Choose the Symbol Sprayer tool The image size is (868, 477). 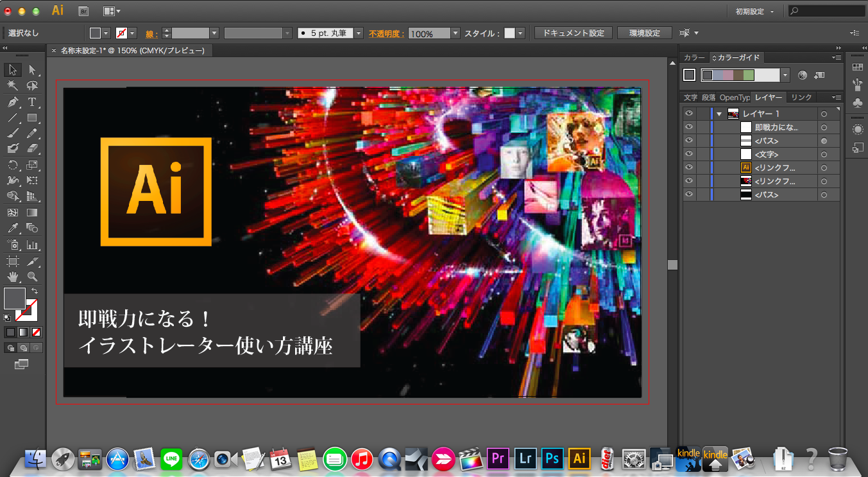click(x=13, y=245)
